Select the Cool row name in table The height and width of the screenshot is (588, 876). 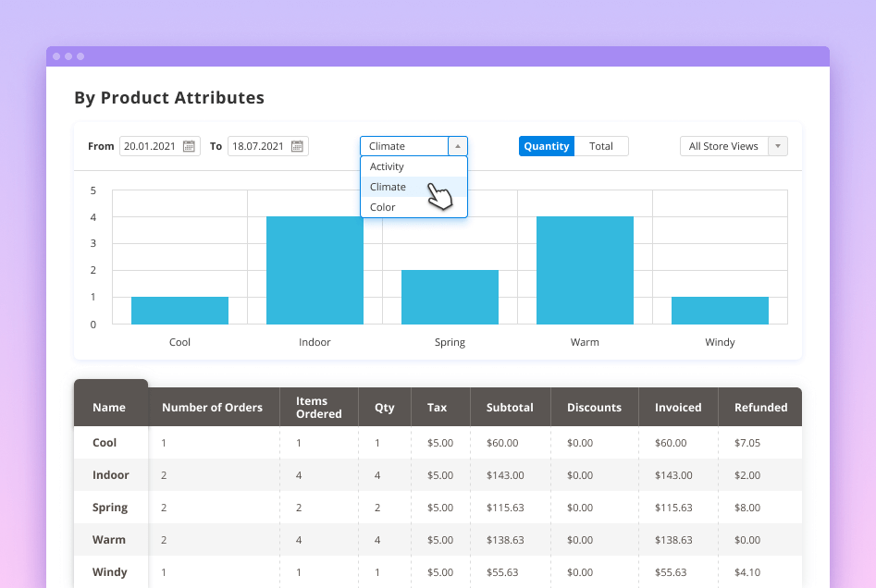105,443
